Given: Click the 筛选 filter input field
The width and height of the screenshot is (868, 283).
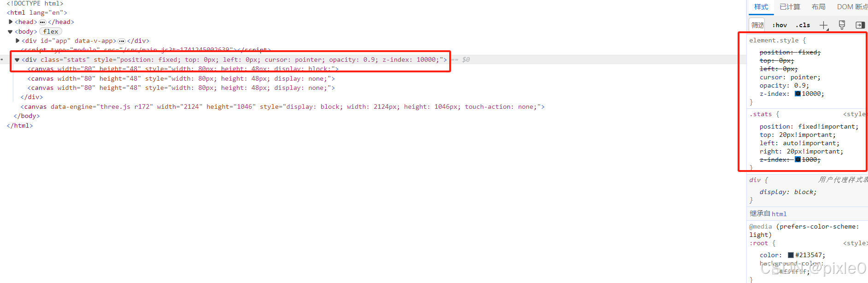Looking at the screenshot, I should (757, 25).
